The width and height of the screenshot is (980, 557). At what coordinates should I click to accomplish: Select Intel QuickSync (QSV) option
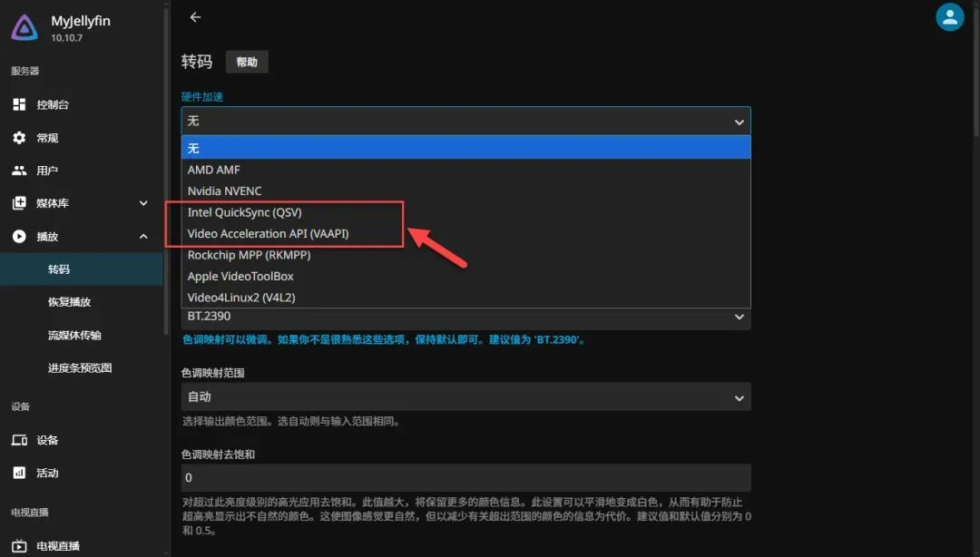point(465,212)
